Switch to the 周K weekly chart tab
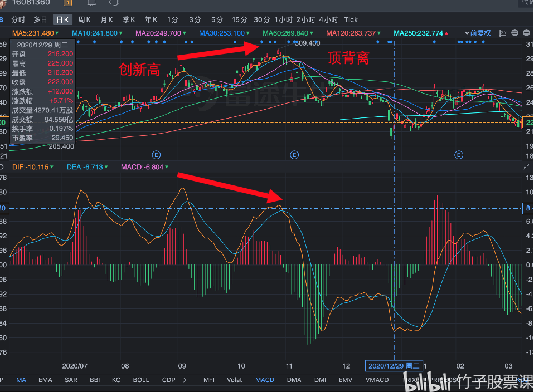 point(84,19)
